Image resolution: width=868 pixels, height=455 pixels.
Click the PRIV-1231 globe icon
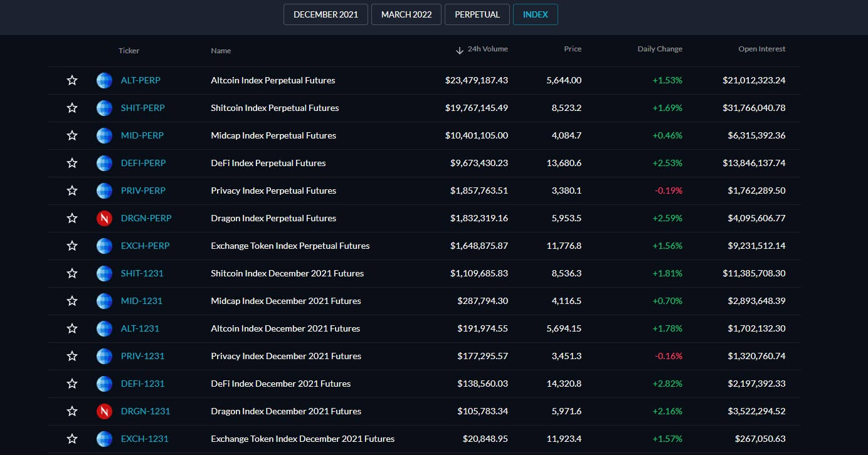pos(104,356)
